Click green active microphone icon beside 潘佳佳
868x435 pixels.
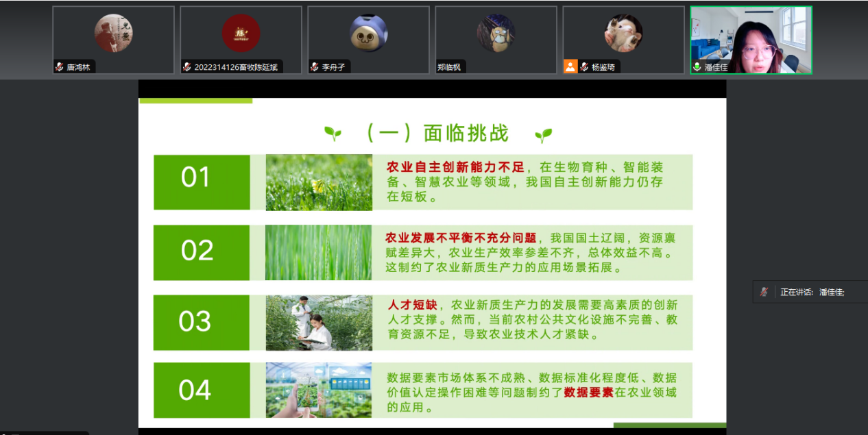pyautogui.click(x=697, y=67)
